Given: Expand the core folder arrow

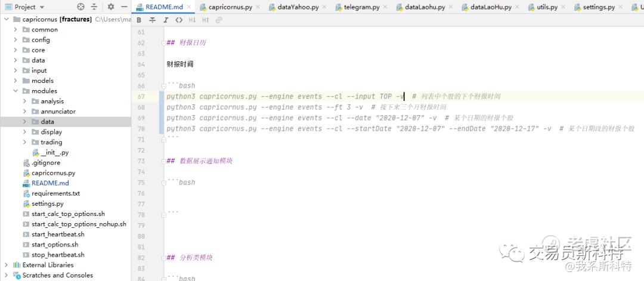Looking at the screenshot, I should 15,50.
